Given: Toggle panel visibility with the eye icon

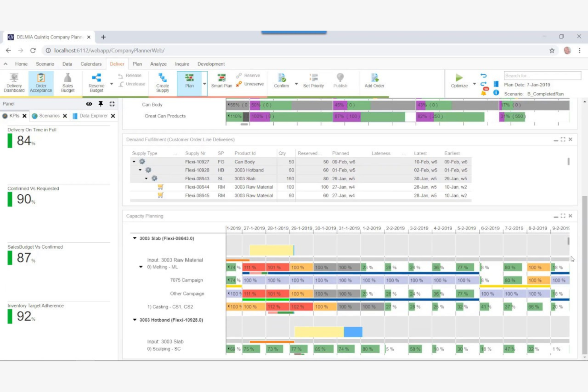Looking at the screenshot, I should (89, 104).
